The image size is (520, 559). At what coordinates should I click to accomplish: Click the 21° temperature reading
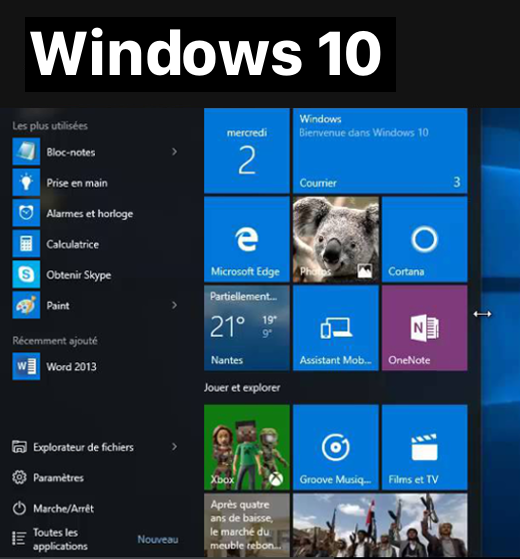pos(227,327)
